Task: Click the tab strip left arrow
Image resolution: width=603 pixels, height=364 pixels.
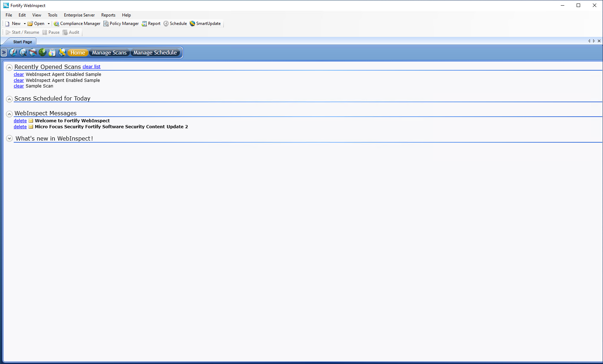Action: click(x=589, y=41)
